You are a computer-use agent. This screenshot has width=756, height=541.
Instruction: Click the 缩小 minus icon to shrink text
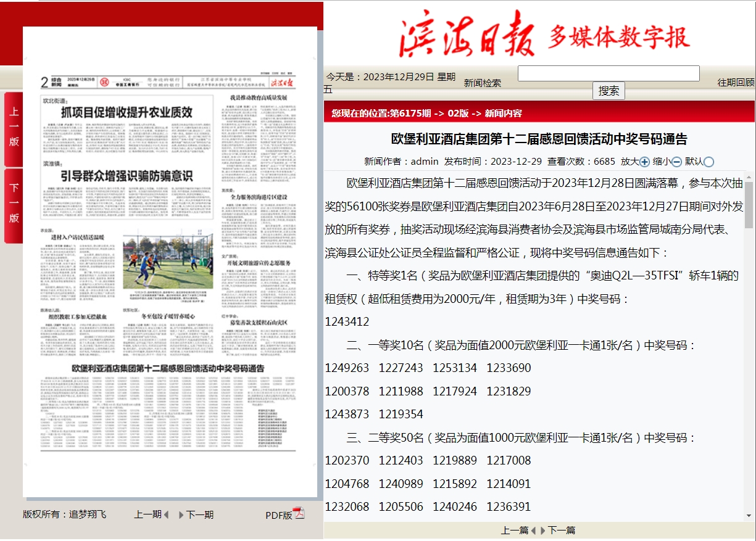(676, 162)
